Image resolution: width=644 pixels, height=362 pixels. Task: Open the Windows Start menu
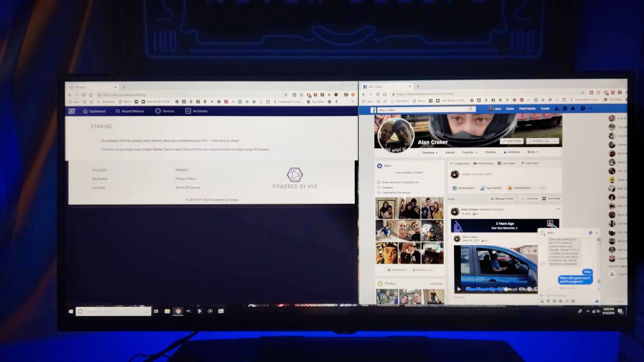[70, 312]
